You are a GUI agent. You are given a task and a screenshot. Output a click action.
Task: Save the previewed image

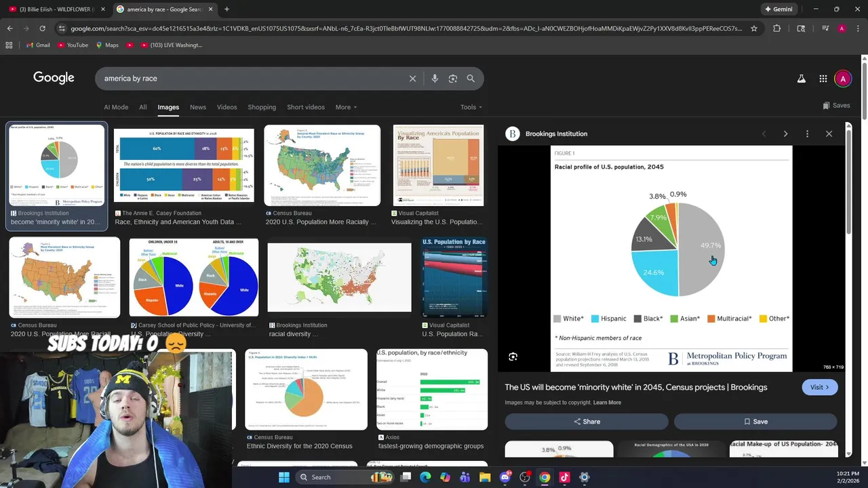pyautogui.click(x=755, y=422)
